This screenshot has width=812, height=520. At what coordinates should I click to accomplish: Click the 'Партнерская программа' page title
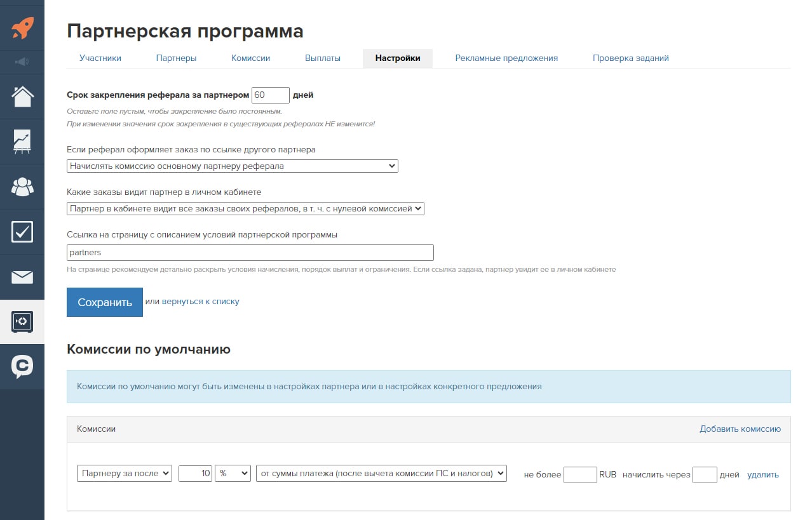(185, 30)
